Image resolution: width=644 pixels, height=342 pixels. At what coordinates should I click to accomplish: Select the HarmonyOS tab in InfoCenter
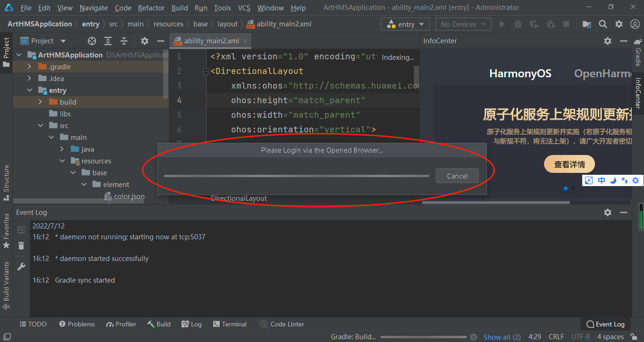520,73
